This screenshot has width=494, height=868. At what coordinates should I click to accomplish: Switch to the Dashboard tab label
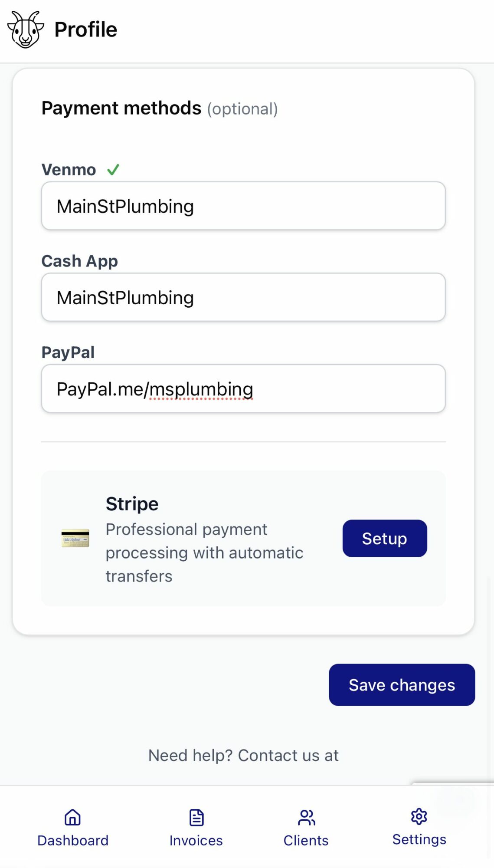coord(73,841)
